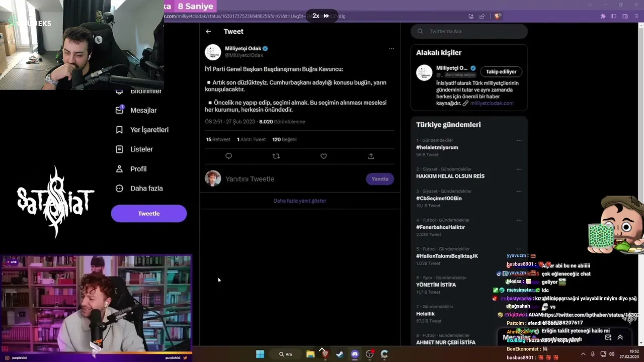The height and width of the screenshot is (362, 644).
Task: Open options for HAKKIM HELAL OLSUN REİS trend
Action: pos(519,169)
